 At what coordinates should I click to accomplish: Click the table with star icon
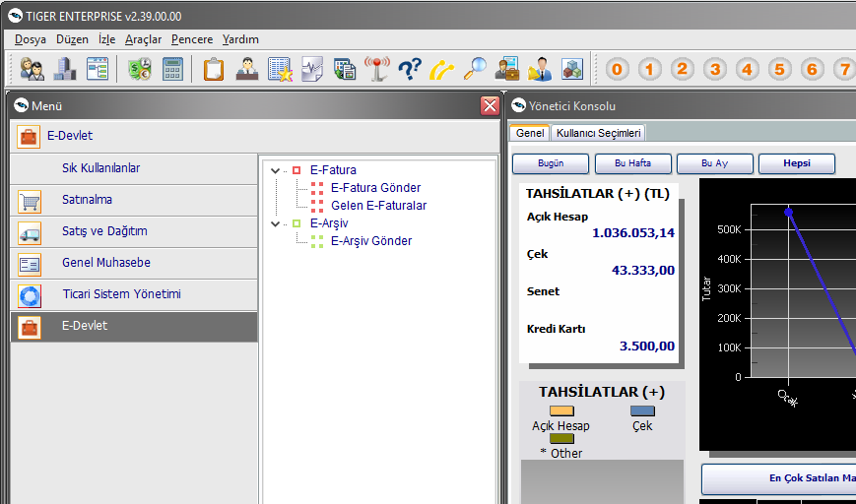tap(280, 69)
